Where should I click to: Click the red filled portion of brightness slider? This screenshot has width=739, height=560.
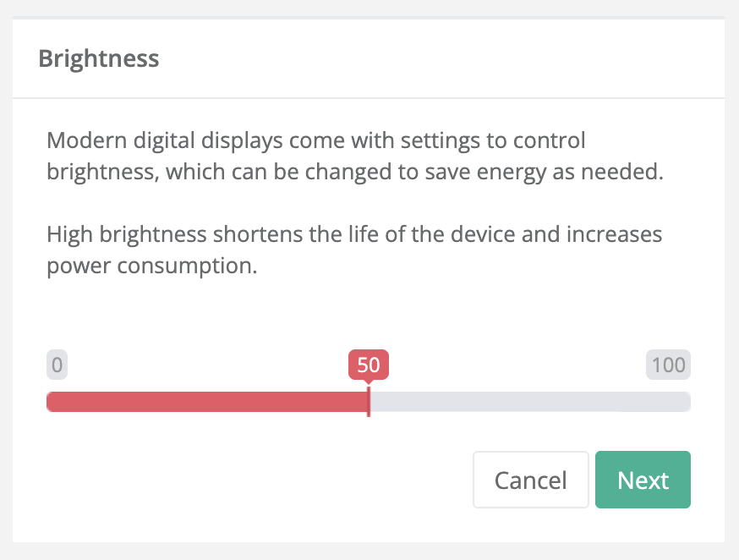207,403
